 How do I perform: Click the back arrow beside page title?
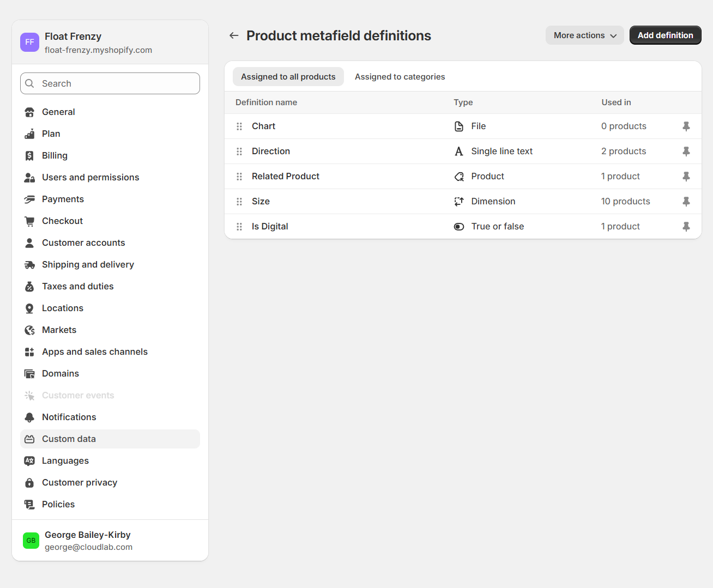tap(234, 35)
